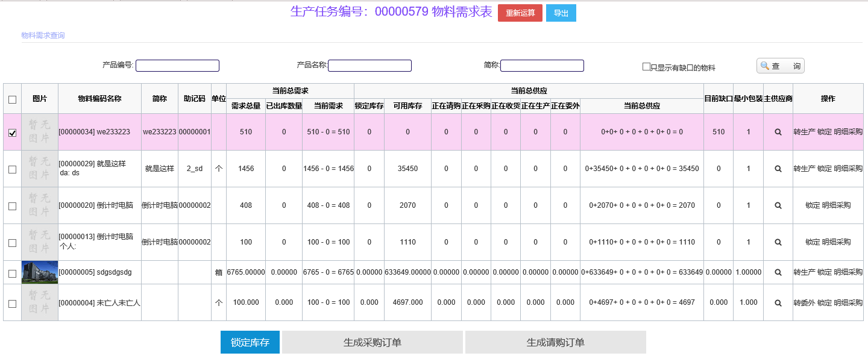The image size is (868, 356).
Task: Open supplier lookup for material 00000013
Action: coord(778,242)
